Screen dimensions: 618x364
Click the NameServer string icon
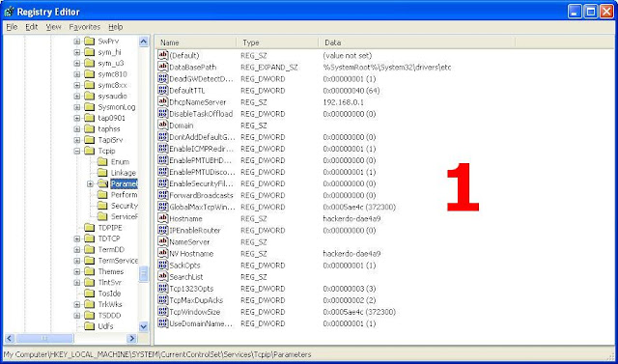[163, 242]
